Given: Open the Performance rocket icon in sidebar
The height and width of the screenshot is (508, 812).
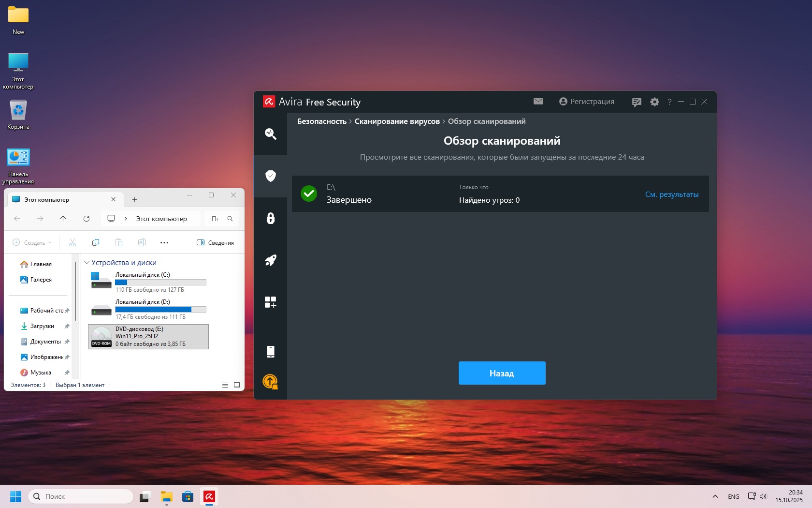Looking at the screenshot, I should pos(270,260).
